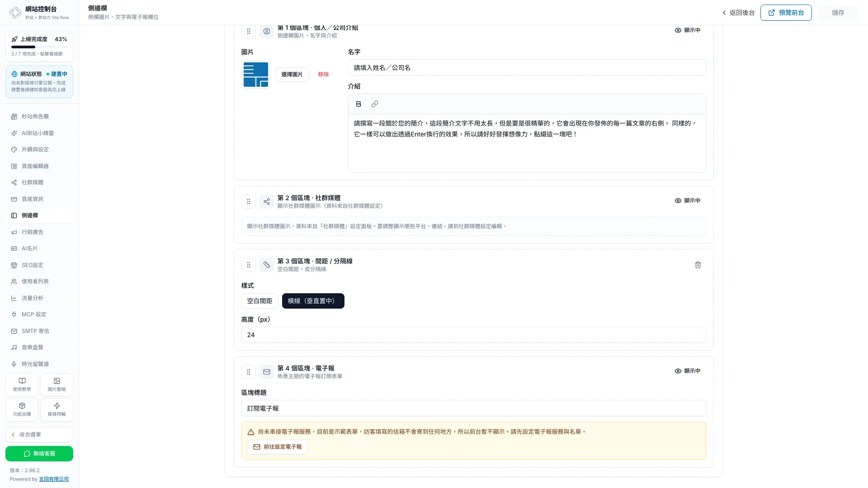Click the drag handle of block 2 社群媒體
This screenshot has height=488, width=868.
pos(249,202)
